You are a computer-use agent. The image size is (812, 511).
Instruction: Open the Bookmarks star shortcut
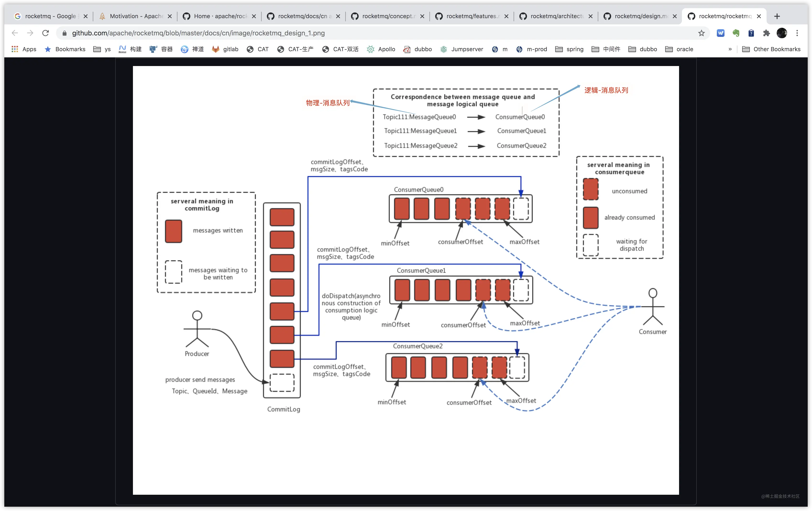65,49
